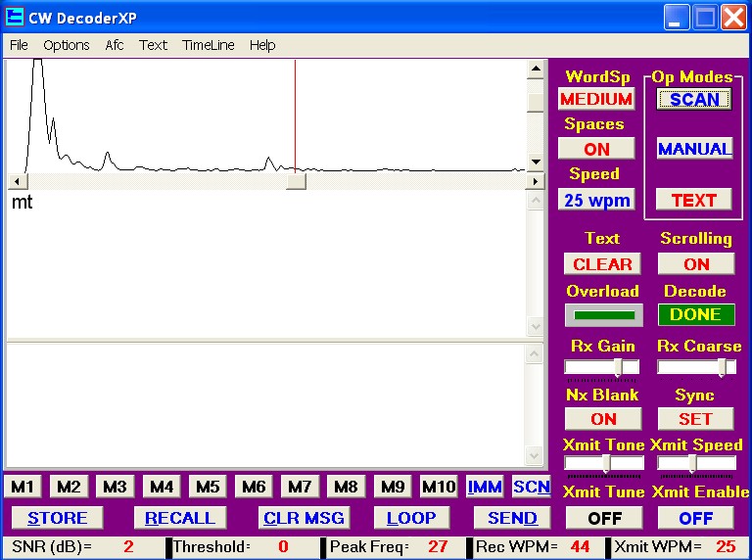752x560 pixels.
Task: Toggle Nx Blank ON button
Action: (603, 419)
